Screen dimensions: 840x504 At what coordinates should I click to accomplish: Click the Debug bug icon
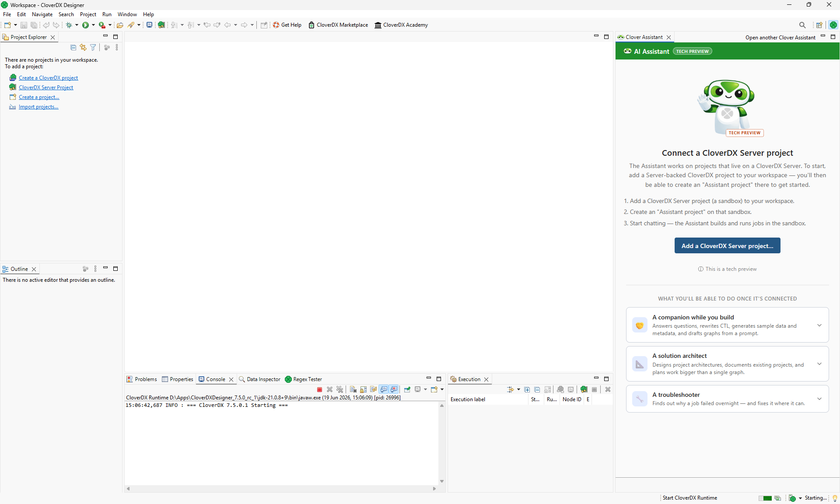tap(69, 25)
